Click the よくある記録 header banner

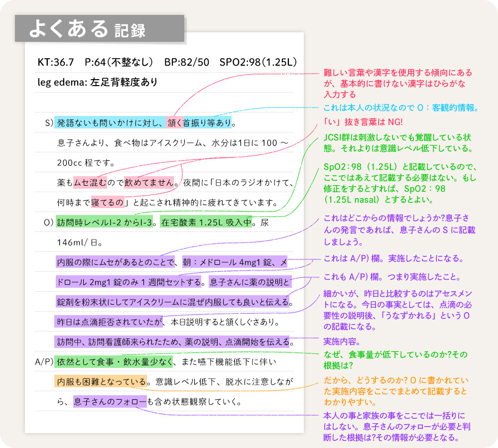(x=100, y=27)
